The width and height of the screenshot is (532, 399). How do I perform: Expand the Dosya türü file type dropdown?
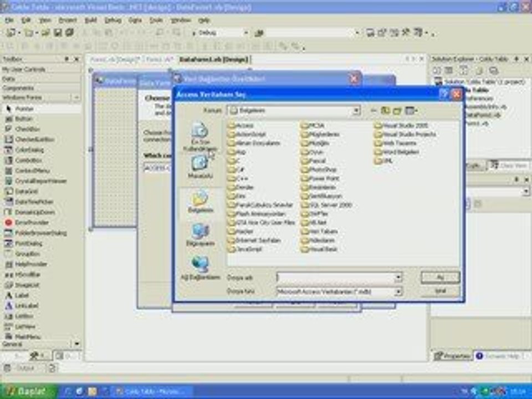coord(398,291)
